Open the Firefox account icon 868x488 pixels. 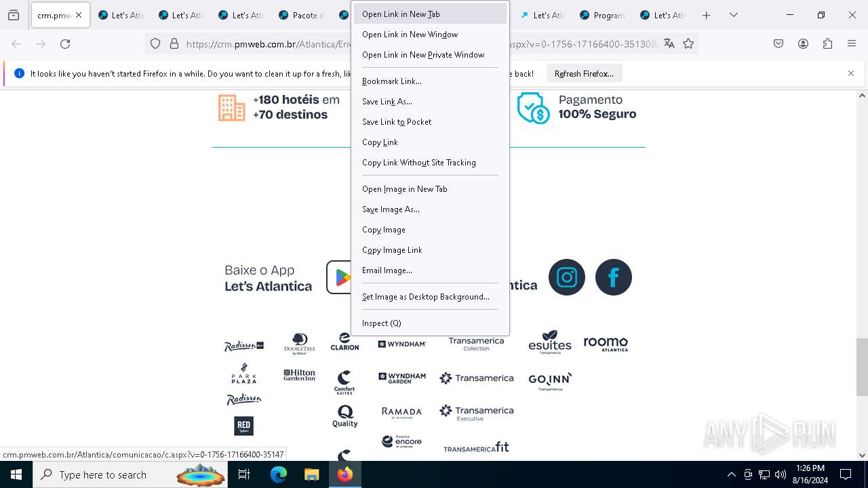click(x=803, y=44)
